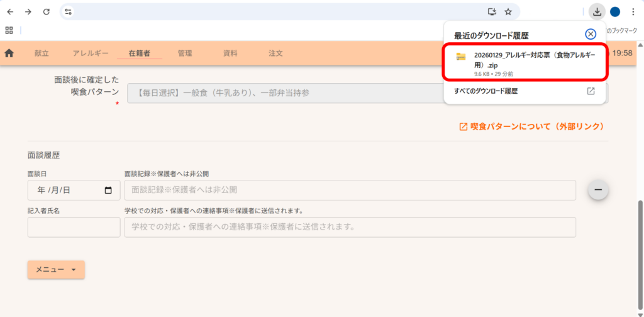Open the アレルギー menu
The image size is (644, 317).
91,53
